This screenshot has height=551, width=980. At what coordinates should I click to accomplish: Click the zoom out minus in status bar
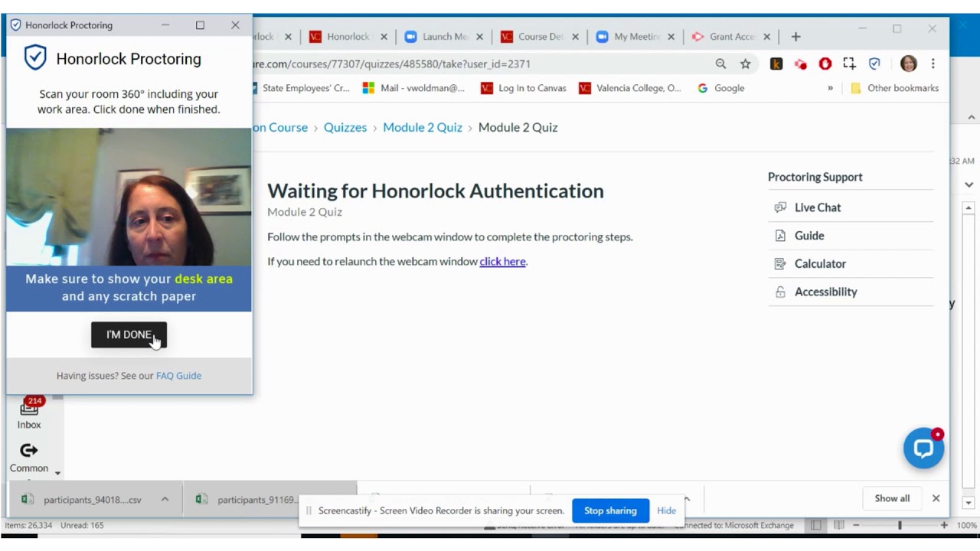pyautogui.click(x=856, y=526)
